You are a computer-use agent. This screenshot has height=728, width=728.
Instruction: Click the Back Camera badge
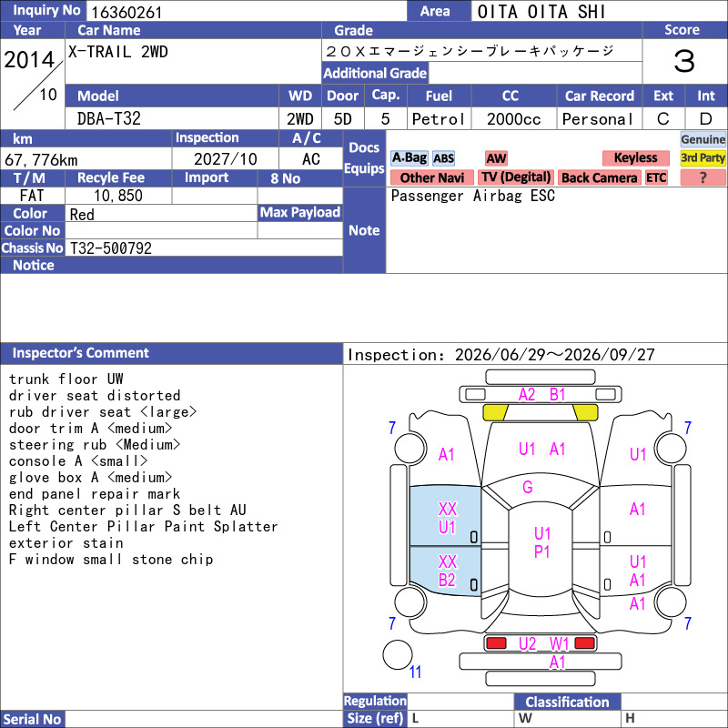(x=599, y=177)
